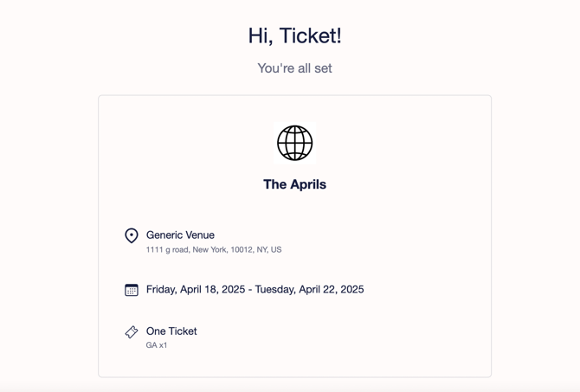This screenshot has height=392, width=580.
Task: Click the calendar icon
Action: coord(132,290)
